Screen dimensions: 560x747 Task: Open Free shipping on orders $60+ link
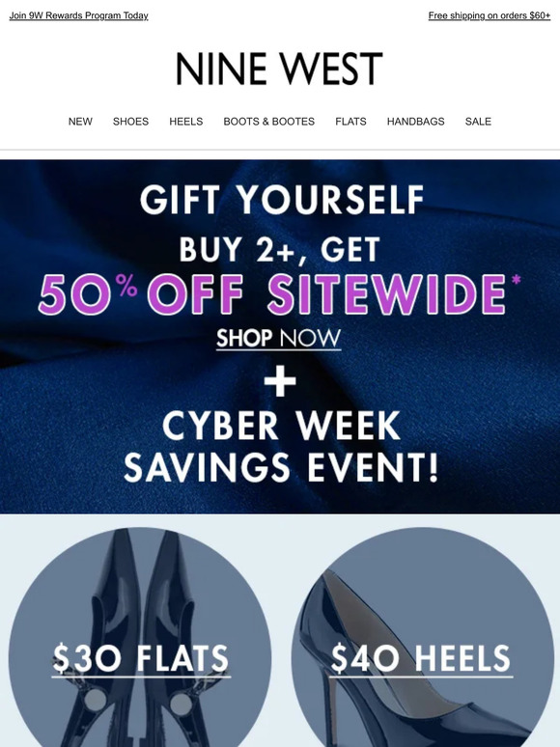[x=490, y=15]
